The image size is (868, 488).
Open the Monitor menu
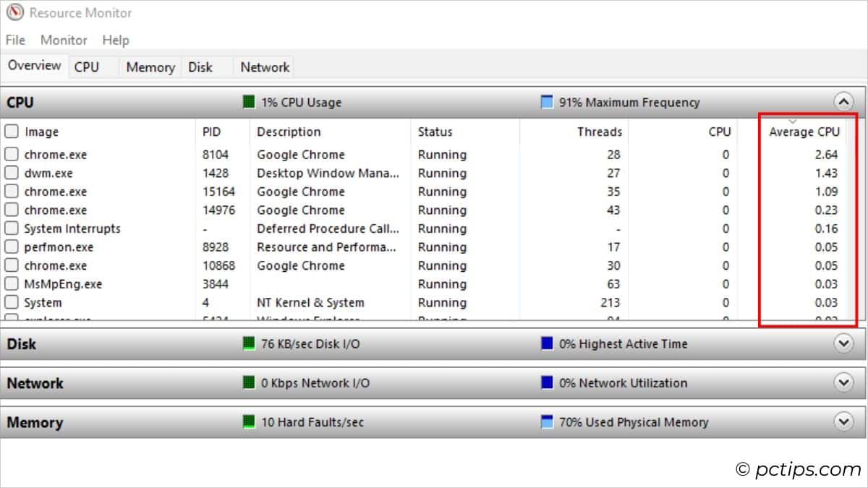point(63,40)
